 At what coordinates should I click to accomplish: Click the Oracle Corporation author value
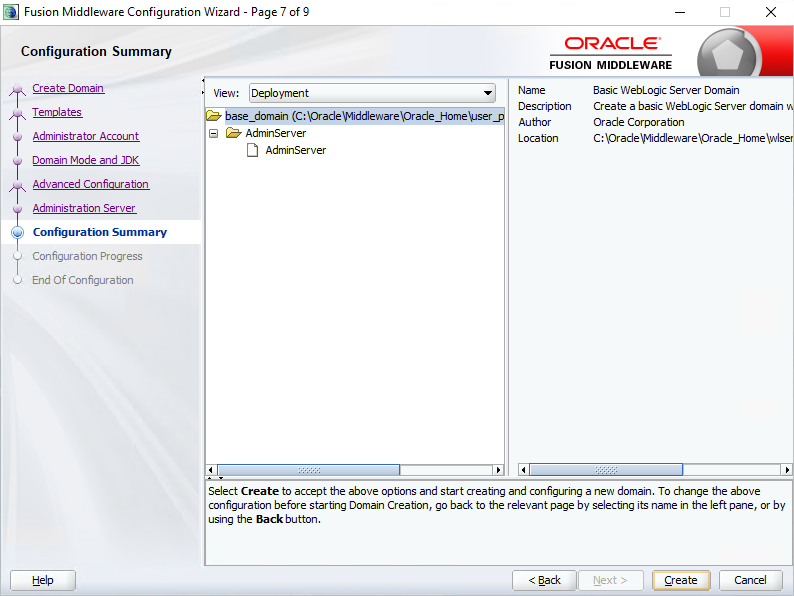click(639, 123)
